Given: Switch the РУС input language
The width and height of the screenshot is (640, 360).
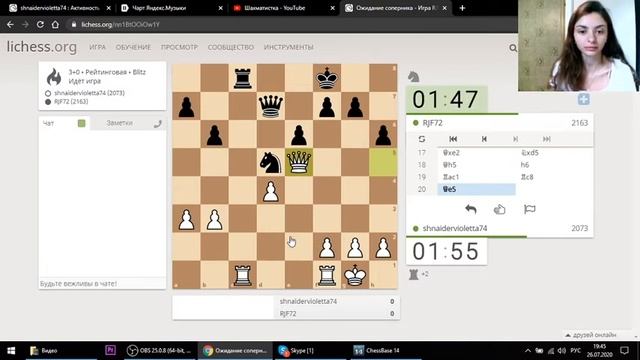Looking at the screenshot, I should (x=576, y=351).
